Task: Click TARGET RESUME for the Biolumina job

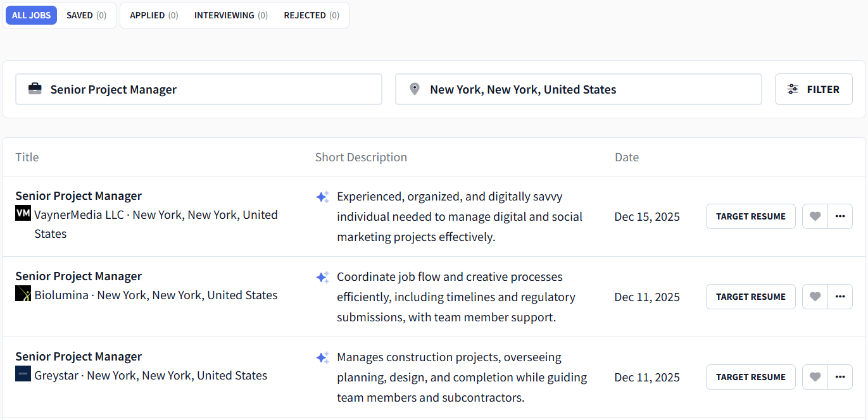Action: pyautogui.click(x=750, y=296)
